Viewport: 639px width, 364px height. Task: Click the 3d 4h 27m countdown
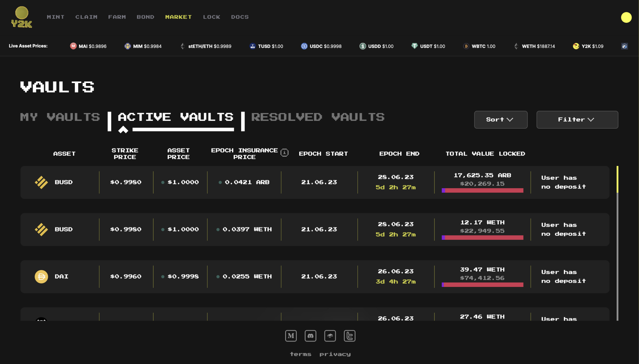coord(395,282)
